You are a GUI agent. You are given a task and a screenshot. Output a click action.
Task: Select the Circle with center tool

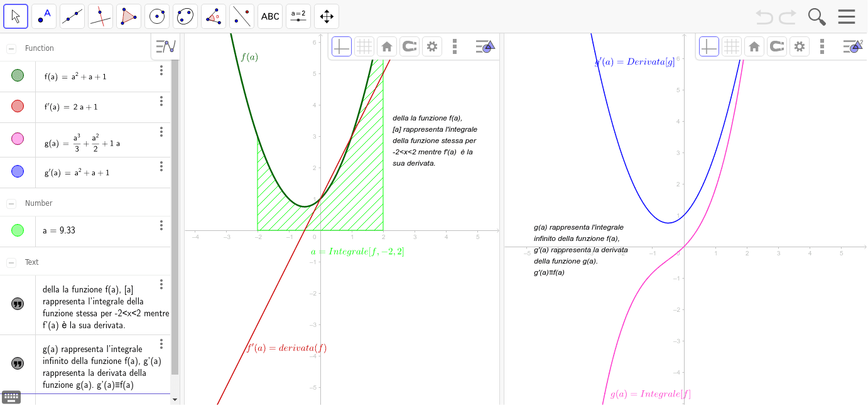[x=157, y=16]
